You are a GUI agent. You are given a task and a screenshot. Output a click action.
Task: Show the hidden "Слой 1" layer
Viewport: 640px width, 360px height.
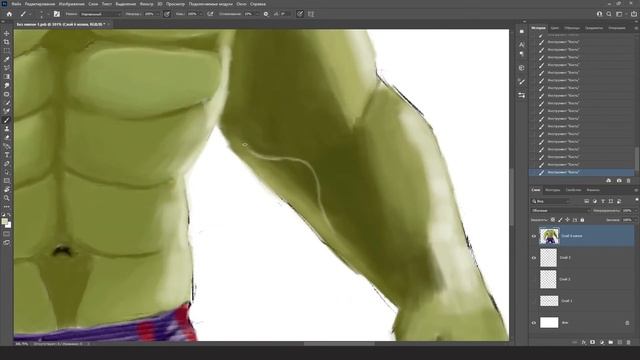click(x=533, y=301)
